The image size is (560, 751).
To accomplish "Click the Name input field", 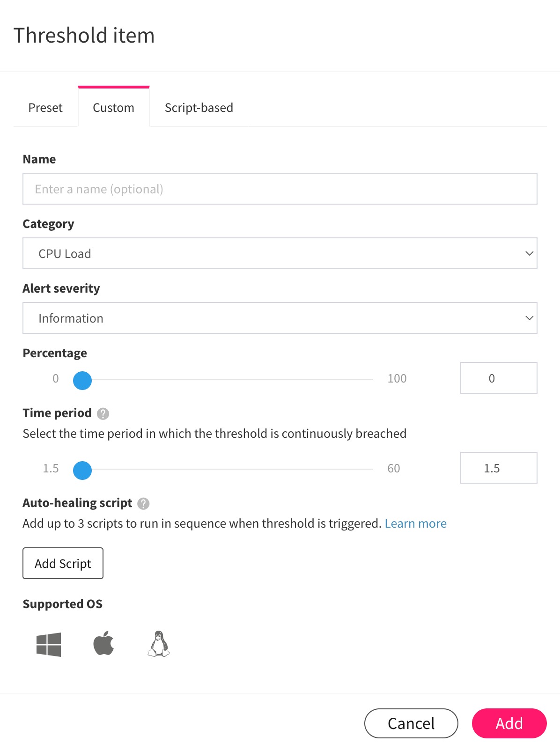I will (x=280, y=189).
